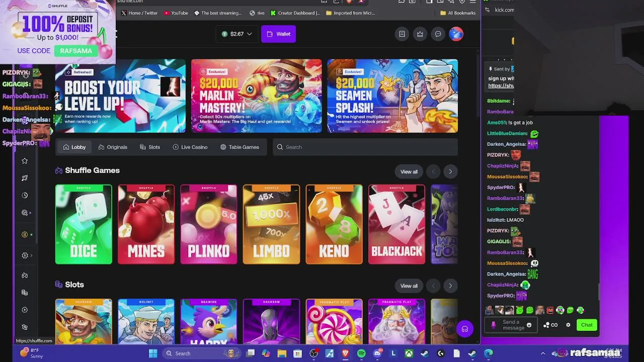Go to previous Slots page arrow

(433, 286)
